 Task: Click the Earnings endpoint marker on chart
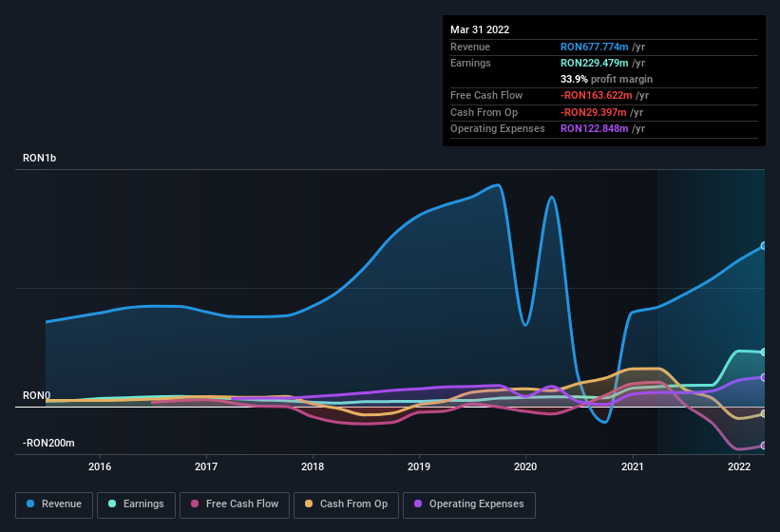tap(763, 352)
